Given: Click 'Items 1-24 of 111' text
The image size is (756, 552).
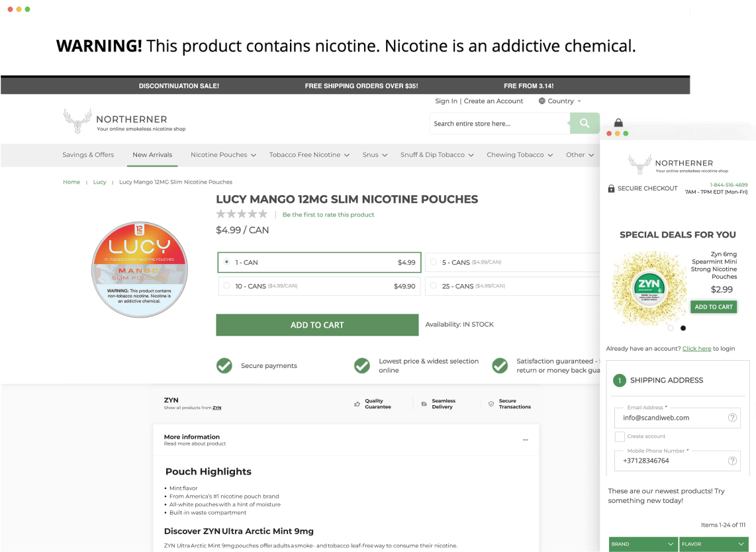Looking at the screenshot, I should pos(723,525).
